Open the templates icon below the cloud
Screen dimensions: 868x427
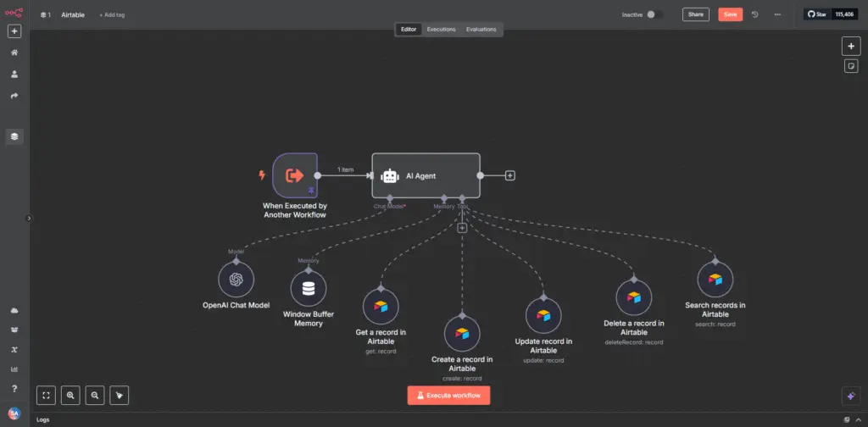pos(14,330)
